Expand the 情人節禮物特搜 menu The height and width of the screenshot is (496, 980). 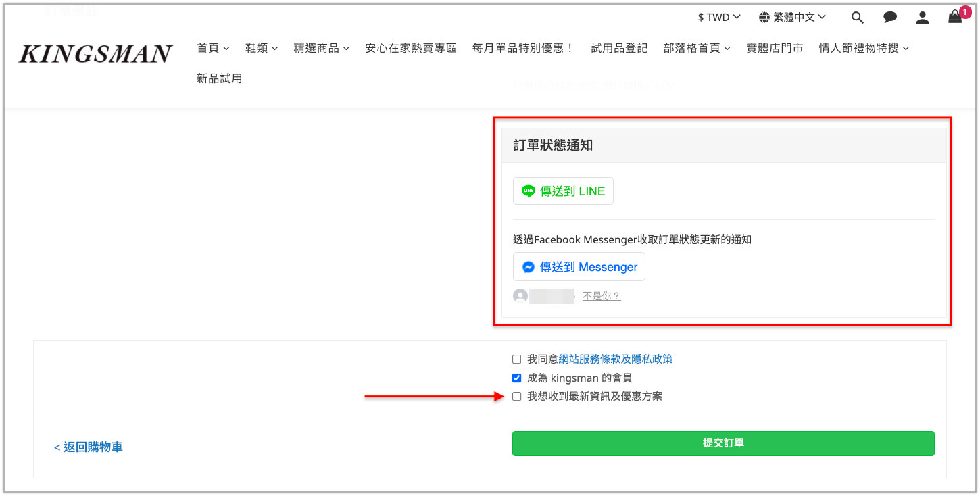click(x=864, y=48)
